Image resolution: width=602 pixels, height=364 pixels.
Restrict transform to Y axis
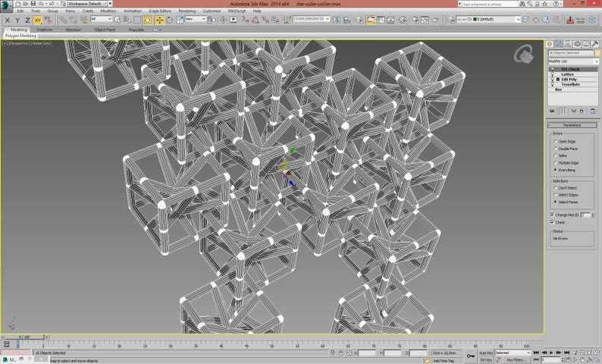17,20
